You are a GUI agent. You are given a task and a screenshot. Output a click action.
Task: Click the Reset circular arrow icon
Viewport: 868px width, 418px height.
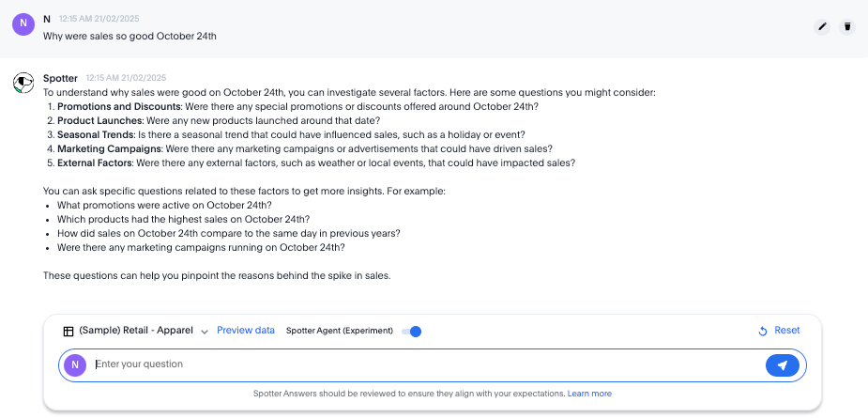[x=763, y=331]
